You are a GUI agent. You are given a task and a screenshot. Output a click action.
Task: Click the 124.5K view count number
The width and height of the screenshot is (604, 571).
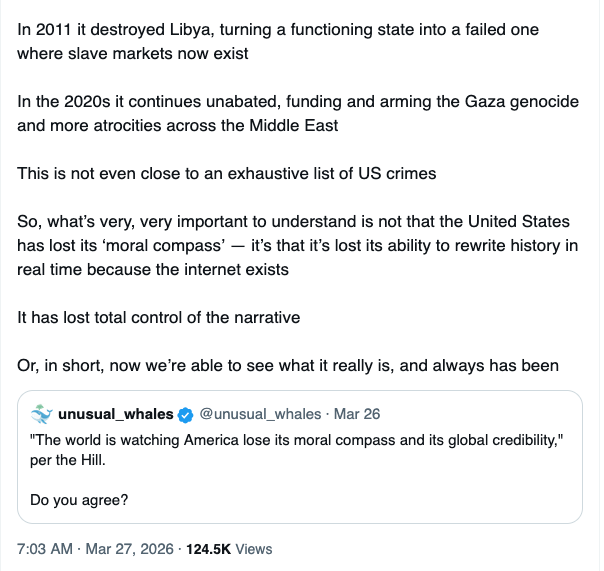tap(203, 548)
